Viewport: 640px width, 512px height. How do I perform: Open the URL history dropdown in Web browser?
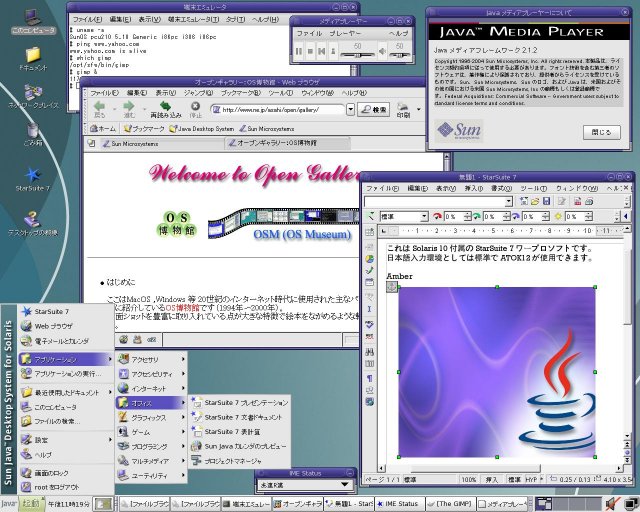350,109
